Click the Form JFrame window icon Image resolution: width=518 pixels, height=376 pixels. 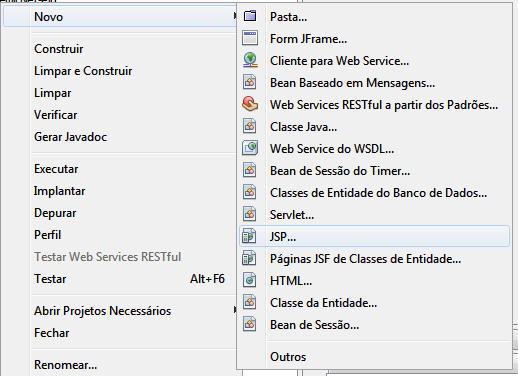(250, 38)
